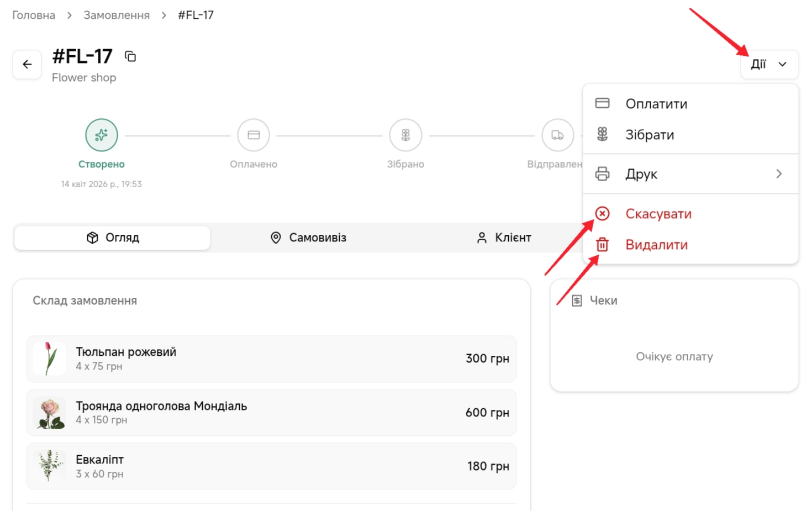Image resolution: width=812 pixels, height=511 pixels.
Task: Copy the order number #FL-17
Action: point(130,56)
